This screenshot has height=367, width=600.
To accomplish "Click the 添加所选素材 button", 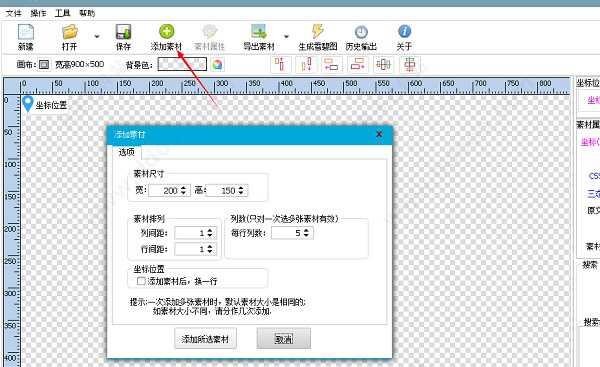I will (205, 338).
